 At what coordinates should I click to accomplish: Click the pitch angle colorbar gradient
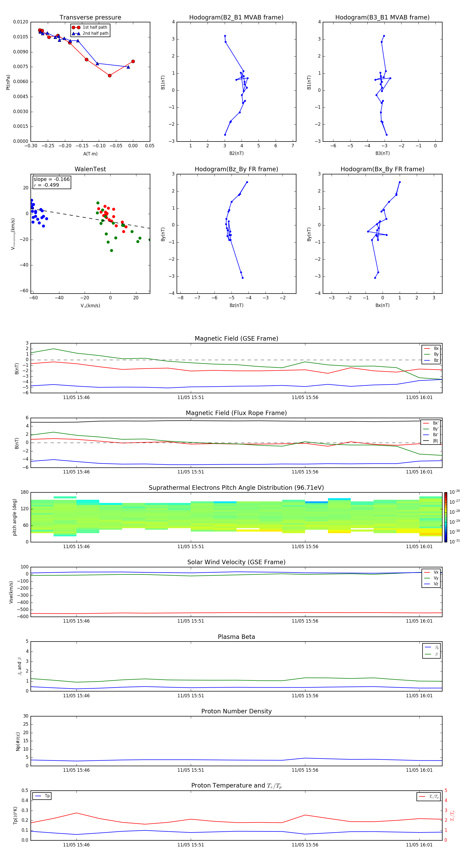[x=446, y=517]
